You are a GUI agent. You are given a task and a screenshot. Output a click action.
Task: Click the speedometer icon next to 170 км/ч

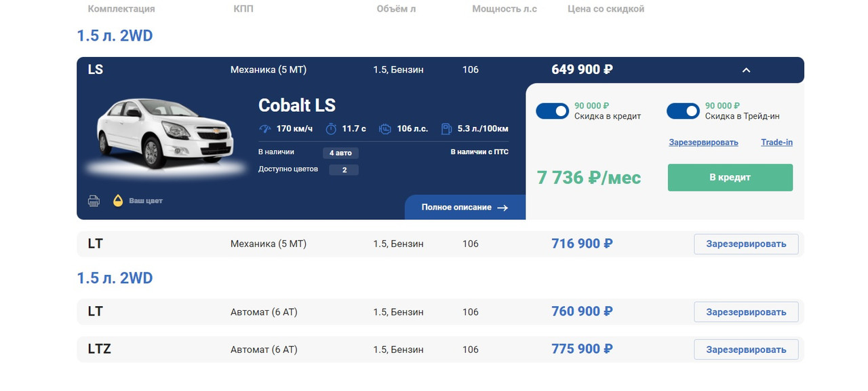265,128
